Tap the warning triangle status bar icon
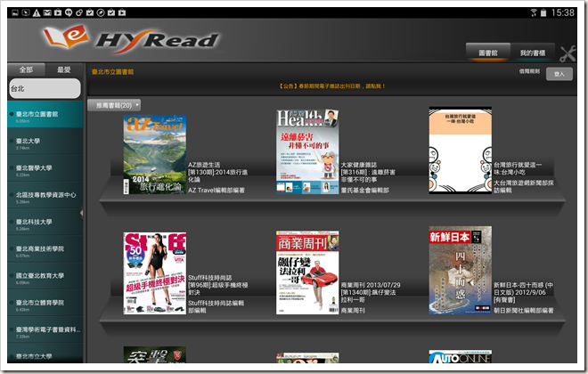Image resolution: width=588 pixels, height=374 pixels. point(37,13)
